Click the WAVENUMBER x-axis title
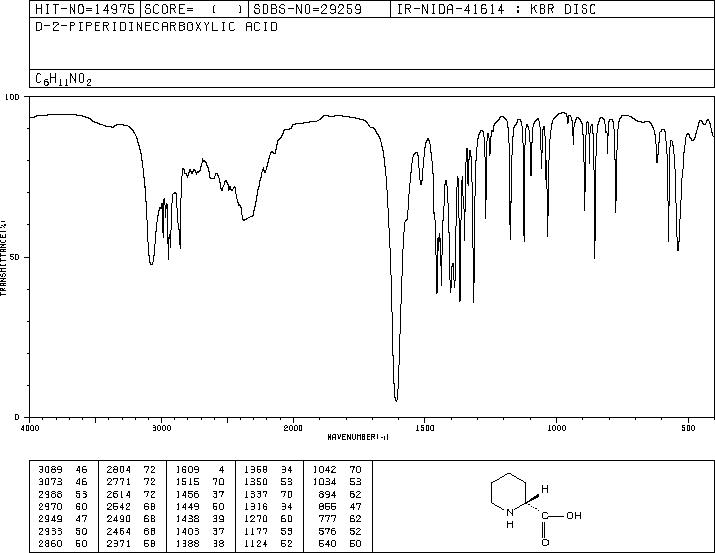Screen dimensions: 715x553 [x=358, y=437]
